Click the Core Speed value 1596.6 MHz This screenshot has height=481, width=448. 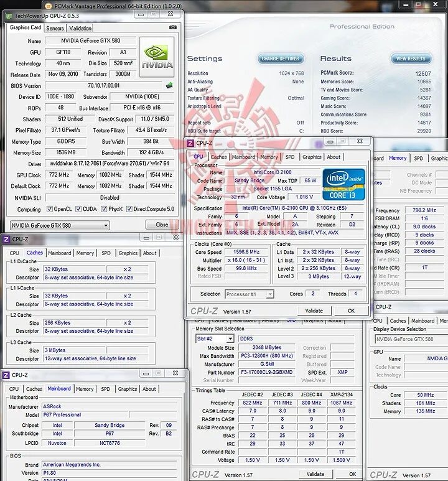click(246, 252)
